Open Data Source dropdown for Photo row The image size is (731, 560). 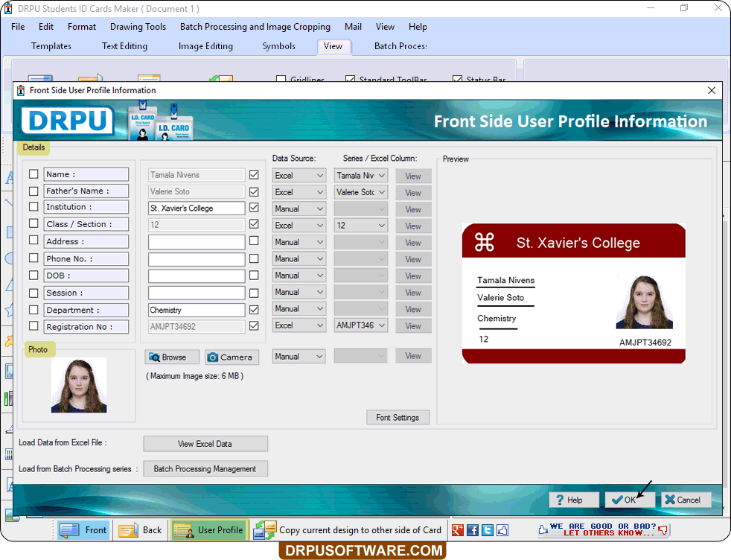coord(299,357)
